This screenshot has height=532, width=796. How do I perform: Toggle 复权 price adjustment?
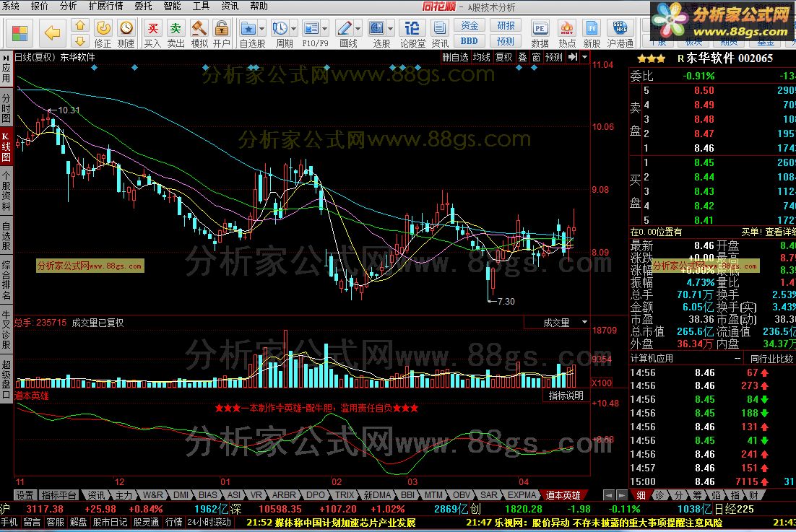(503, 57)
